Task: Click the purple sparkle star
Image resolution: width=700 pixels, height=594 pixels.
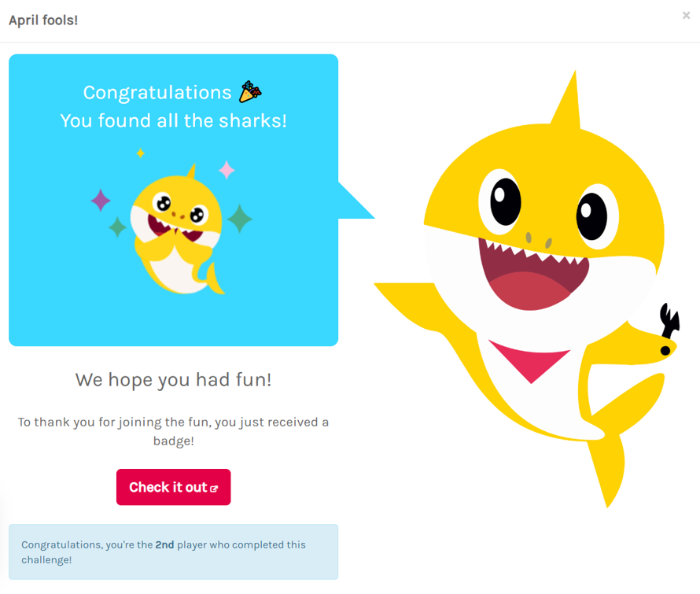Action: 101,200
